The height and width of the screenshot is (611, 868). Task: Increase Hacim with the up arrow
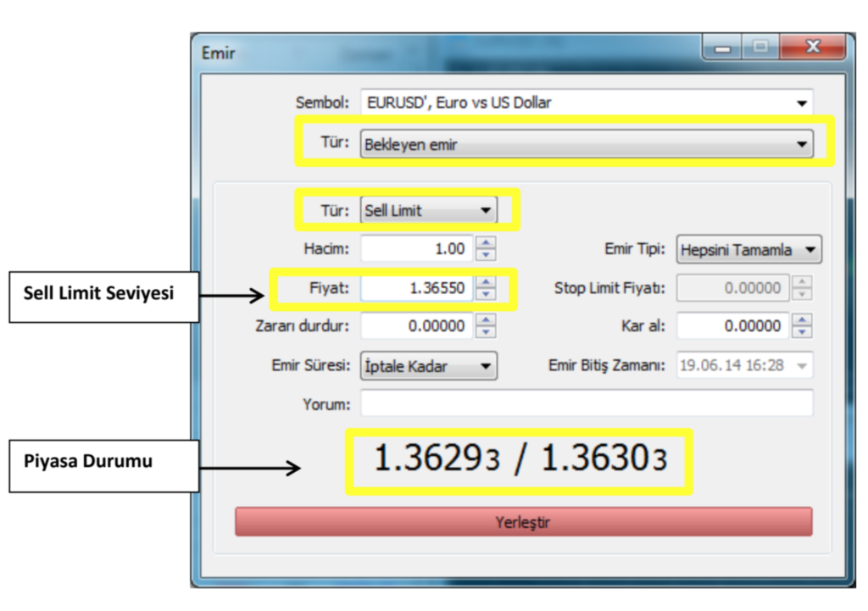486,242
